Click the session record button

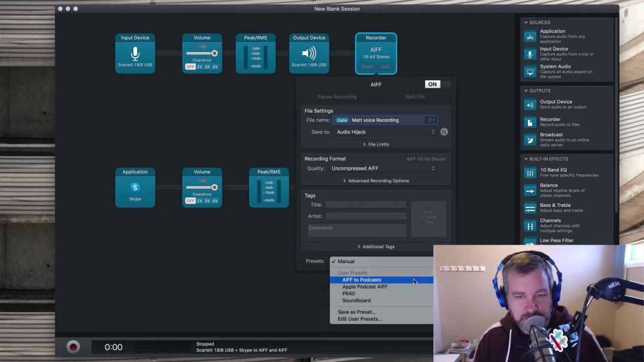[73, 347]
